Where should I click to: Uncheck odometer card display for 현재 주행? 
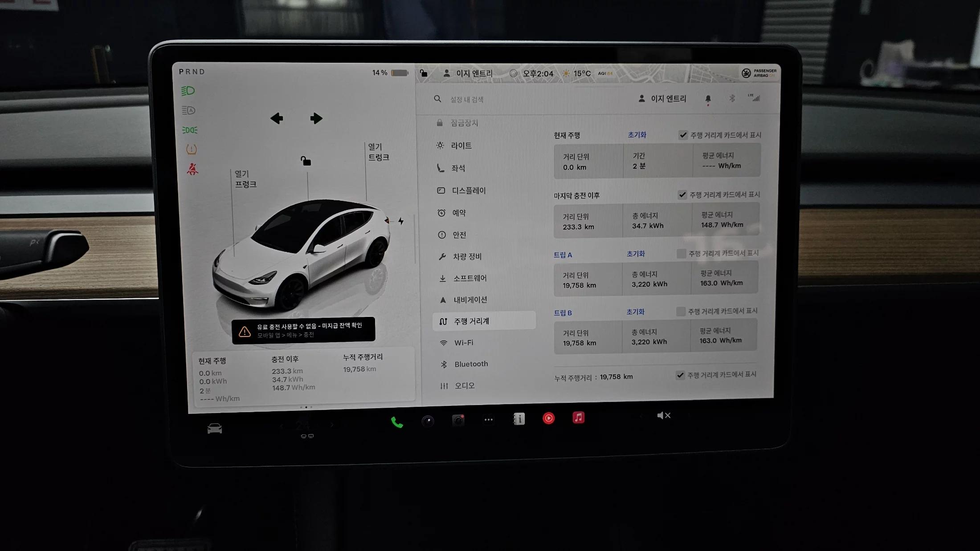[683, 135]
